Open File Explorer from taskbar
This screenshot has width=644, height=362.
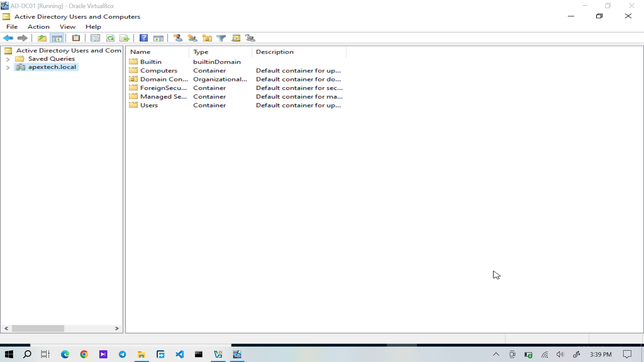pyautogui.click(x=142, y=354)
